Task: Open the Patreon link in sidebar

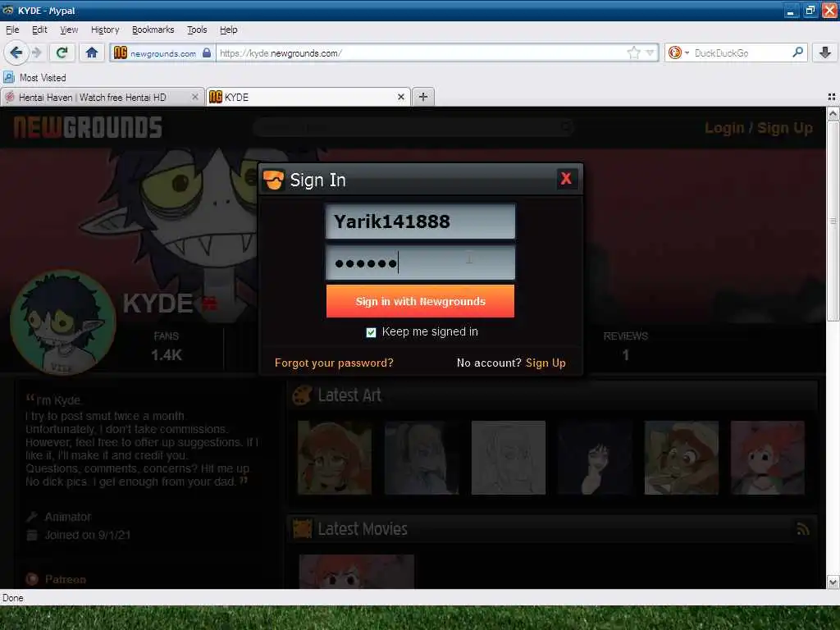Action: pyautogui.click(x=66, y=579)
